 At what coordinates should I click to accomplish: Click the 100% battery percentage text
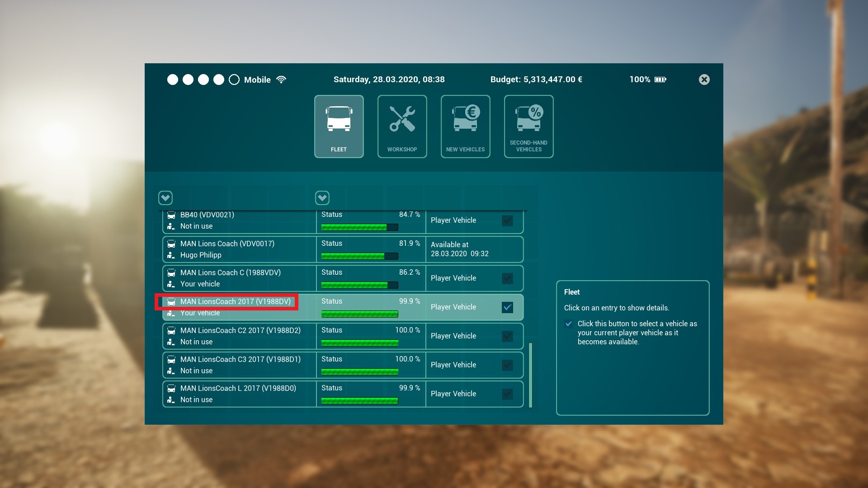point(640,80)
